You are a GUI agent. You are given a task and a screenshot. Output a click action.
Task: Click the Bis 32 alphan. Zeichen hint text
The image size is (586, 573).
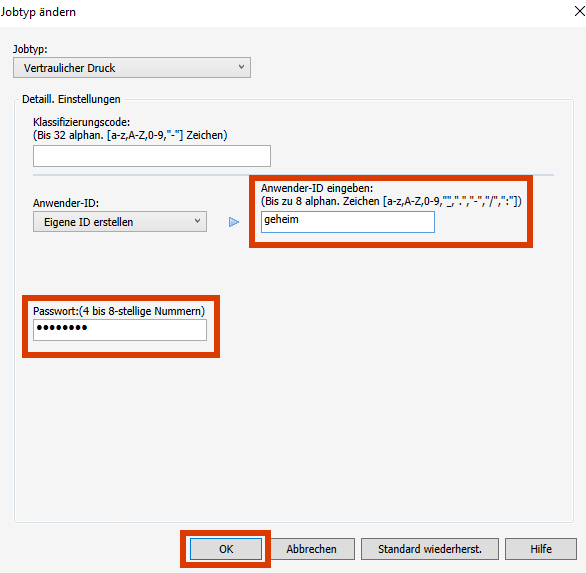pos(130,135)
